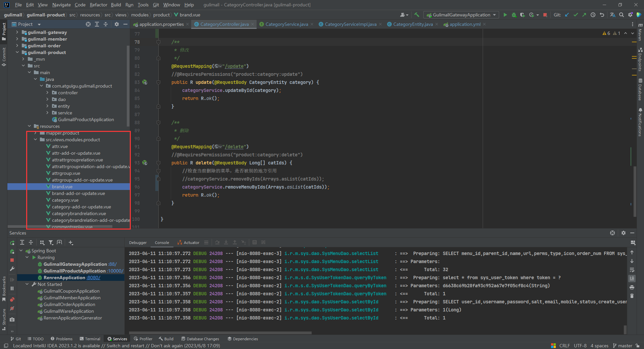
Task: Open the RenrenApplication :8080/ port link
Action: 94,278
